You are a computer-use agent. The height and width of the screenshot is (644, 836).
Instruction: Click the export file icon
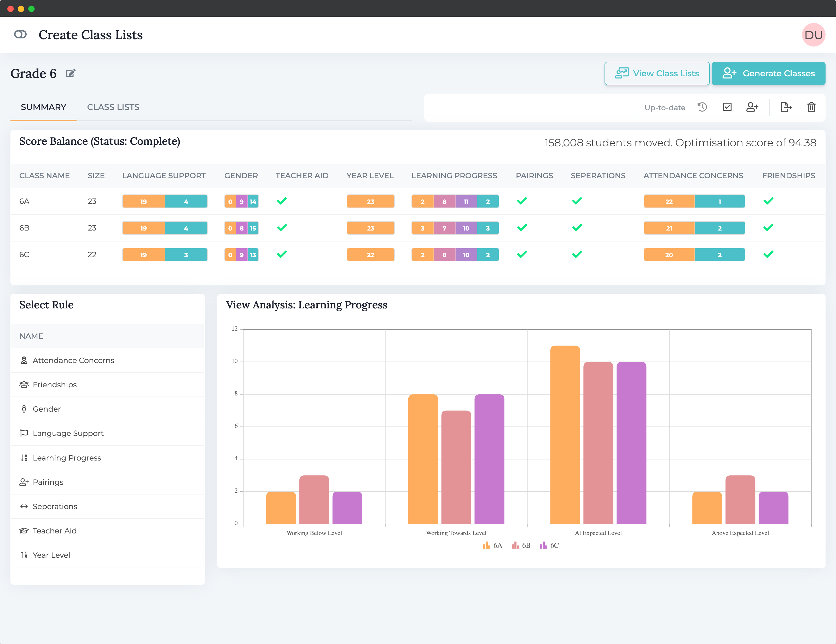[786, 107]
